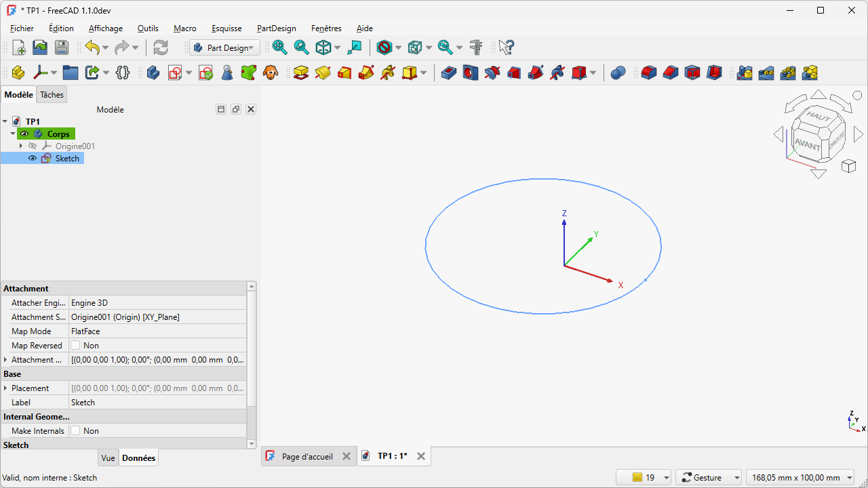Screen dimensions: 868x488
Task: Open the Part Design workbench dropdown
Action: click(224, 47)
